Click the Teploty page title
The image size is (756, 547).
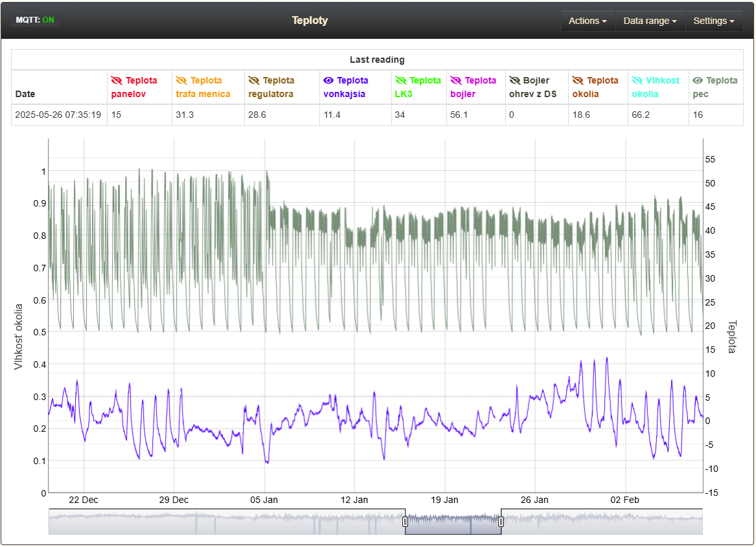pos(310,20)
